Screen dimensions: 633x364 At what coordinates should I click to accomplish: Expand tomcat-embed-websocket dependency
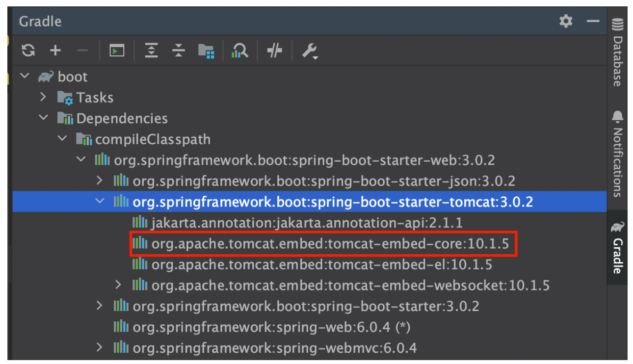[x=118, y=285]
